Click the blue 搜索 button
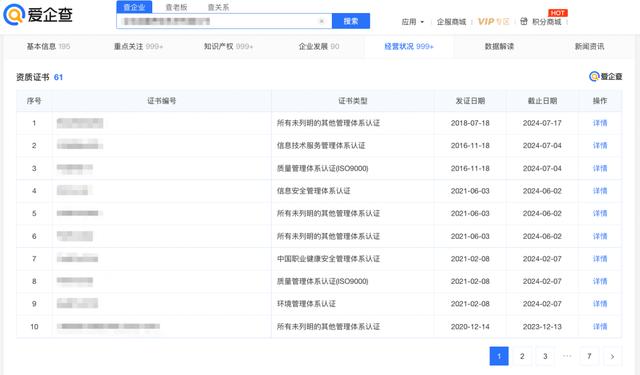 point(351,21)
